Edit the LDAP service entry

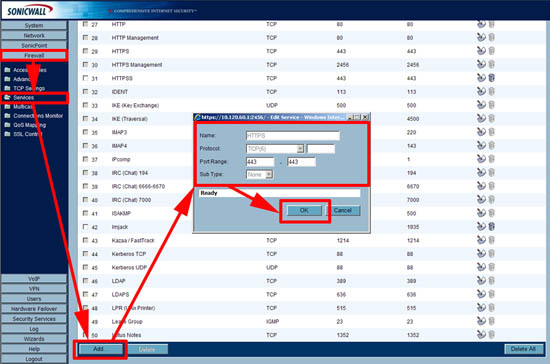(x=481, y=281)
